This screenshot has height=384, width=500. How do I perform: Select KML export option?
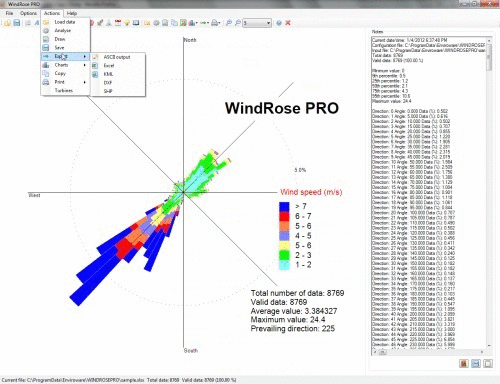pos(118,74)
